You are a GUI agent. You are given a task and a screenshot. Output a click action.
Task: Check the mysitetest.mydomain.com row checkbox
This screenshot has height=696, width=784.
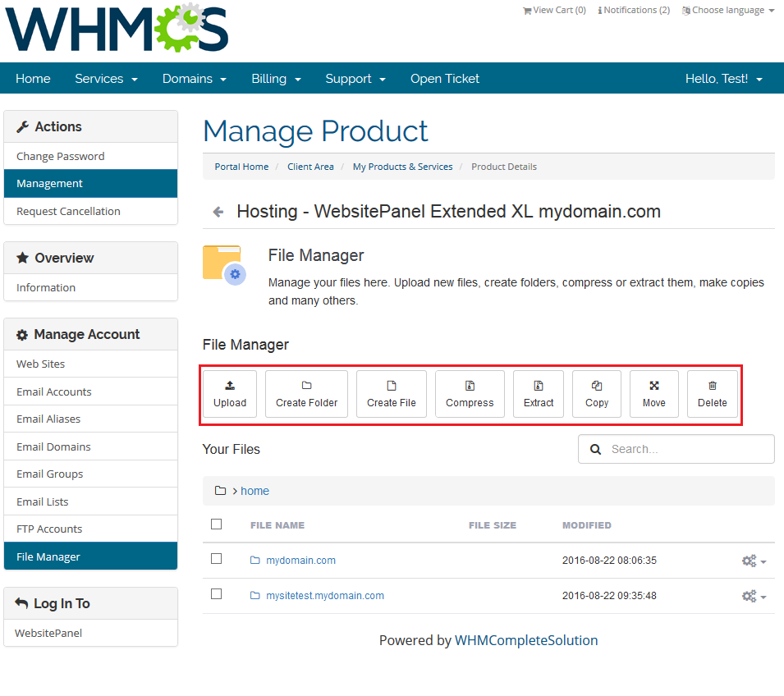tap(217, 593)
